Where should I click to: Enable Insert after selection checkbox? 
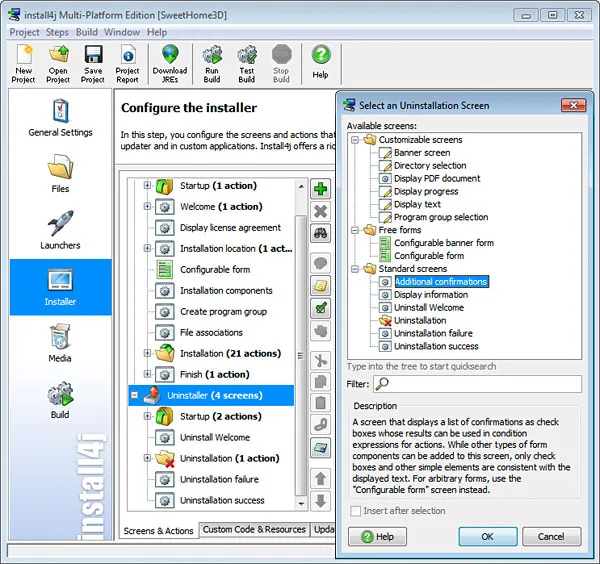click(355, 511)
